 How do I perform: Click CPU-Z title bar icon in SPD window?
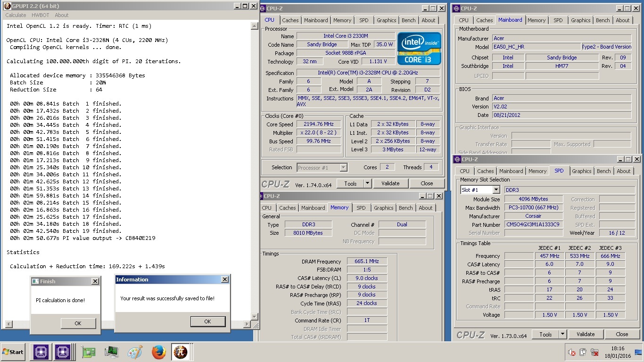456,159
